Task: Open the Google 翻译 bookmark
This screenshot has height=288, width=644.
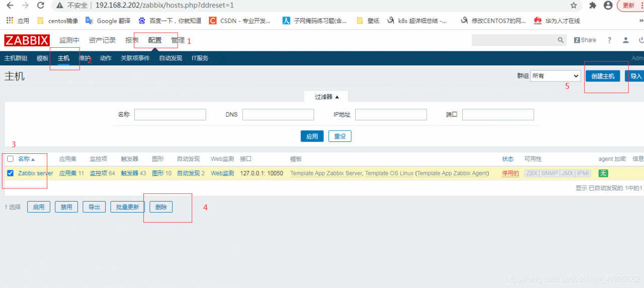Action: (x=108, y=21)
